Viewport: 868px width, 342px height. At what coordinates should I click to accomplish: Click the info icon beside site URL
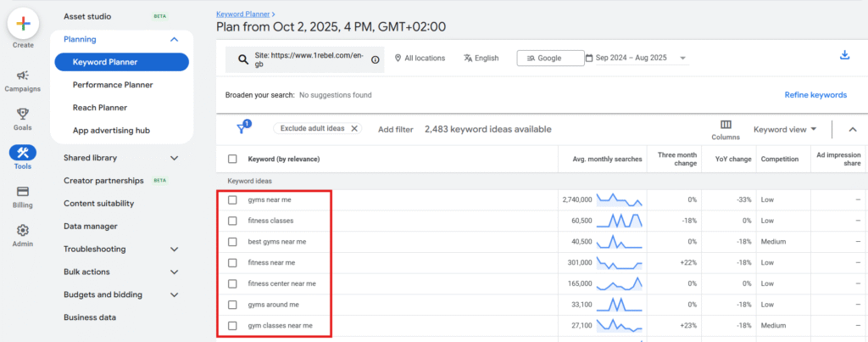(375, 60)
